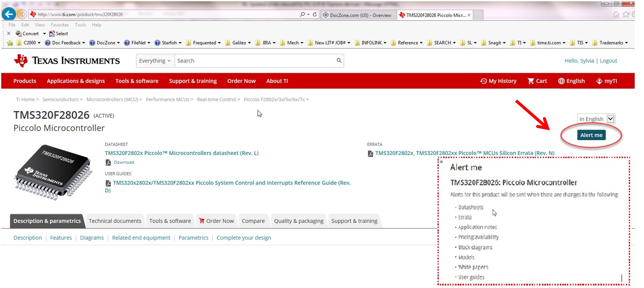Click the Logout link
Screen dimensions: 644x288
(608, 61)
